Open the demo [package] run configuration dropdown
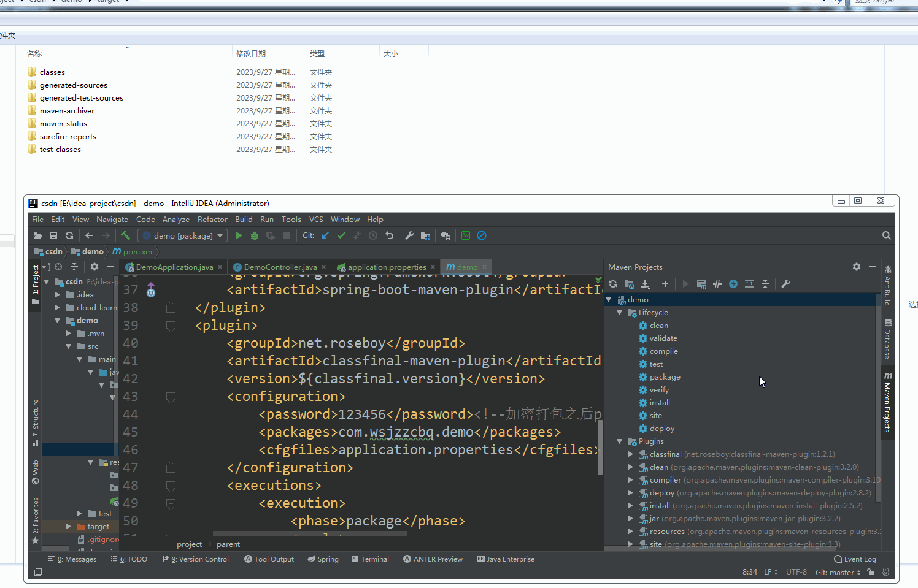The width and height of the screenshot is (918, 588). [183, 235]
